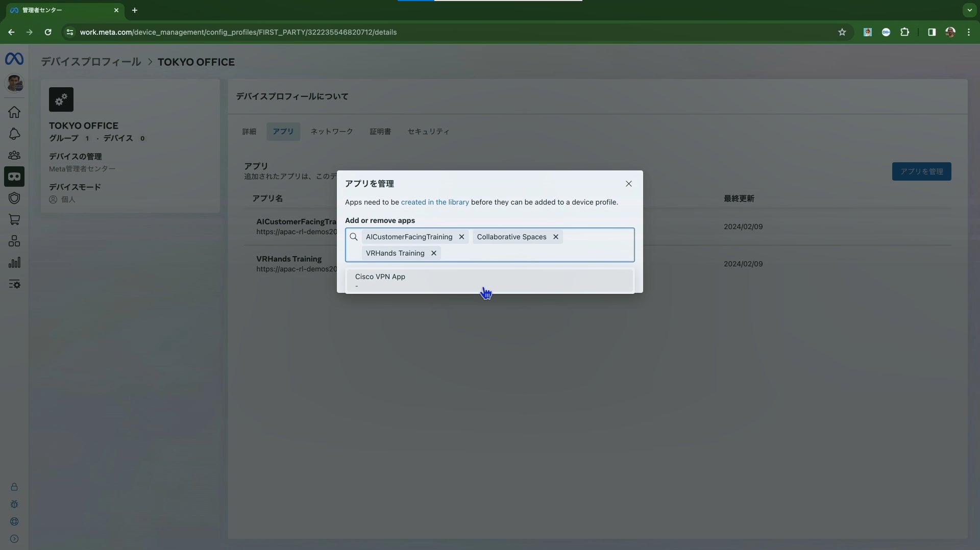Remove VRHands Training chip
The height and width of the screenshot is (550, 980).
434,253
